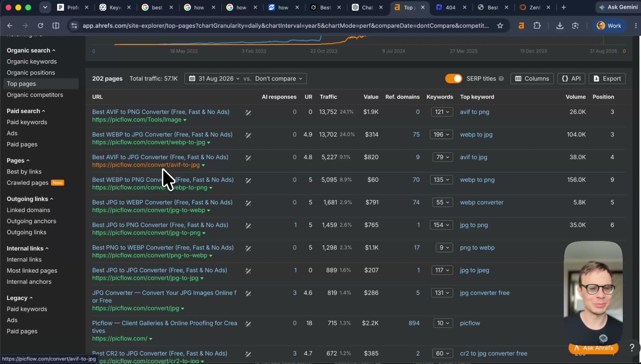The image size is (641, 364).
Task: Click the inspect icon for JPG to WEBP row
Action: 248,203
